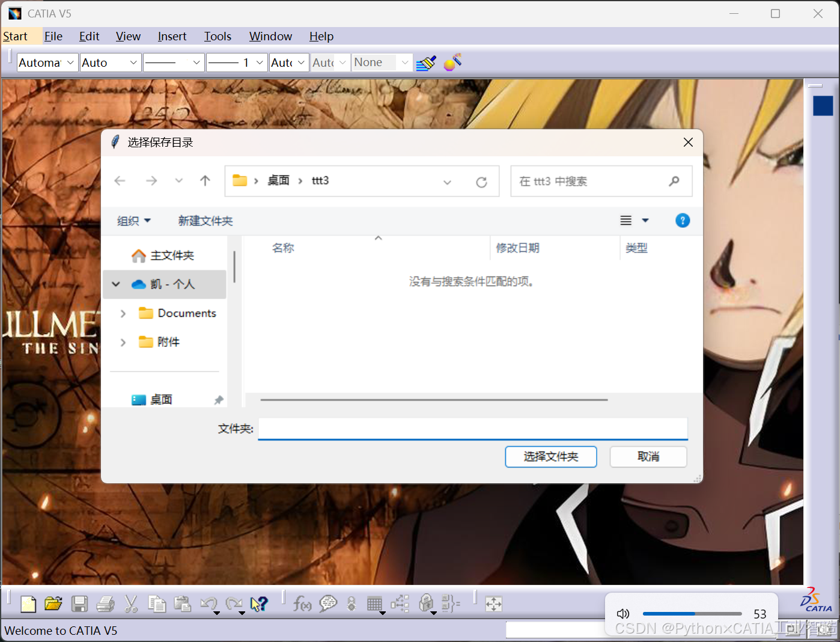
Task: Click the speaker volume icon
Action: [x=623, y=614]
